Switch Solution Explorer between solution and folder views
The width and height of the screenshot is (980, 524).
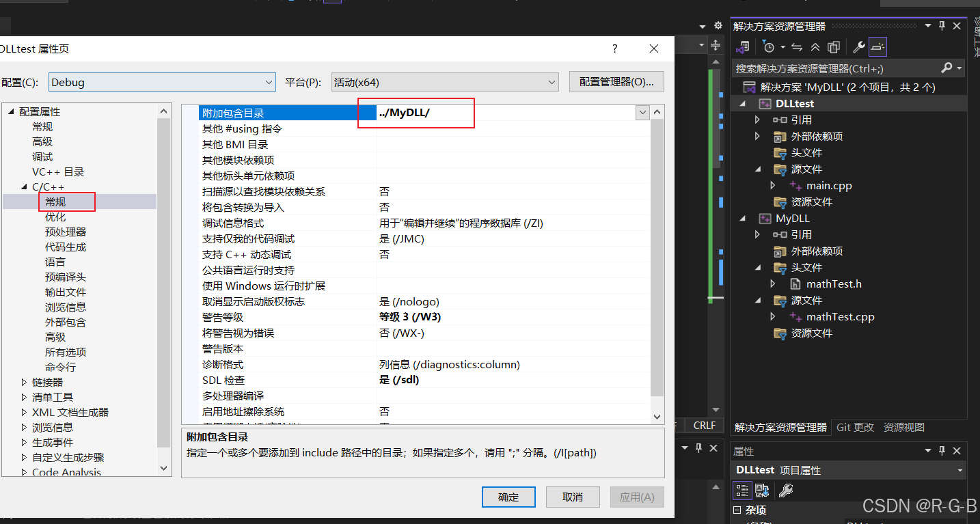743,47
